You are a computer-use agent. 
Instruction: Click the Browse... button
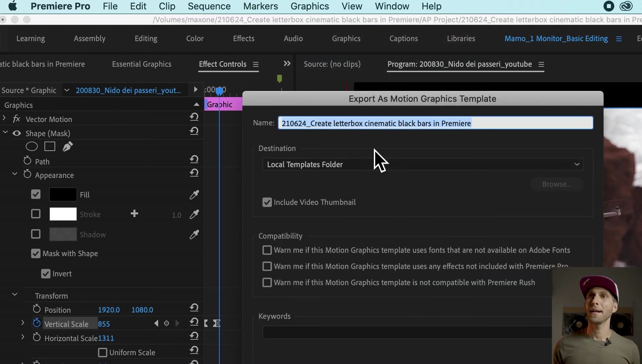click(556, 184)
